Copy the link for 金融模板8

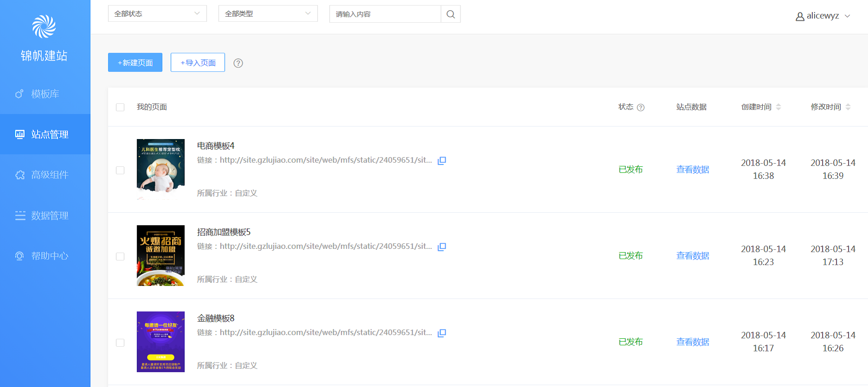442,333
